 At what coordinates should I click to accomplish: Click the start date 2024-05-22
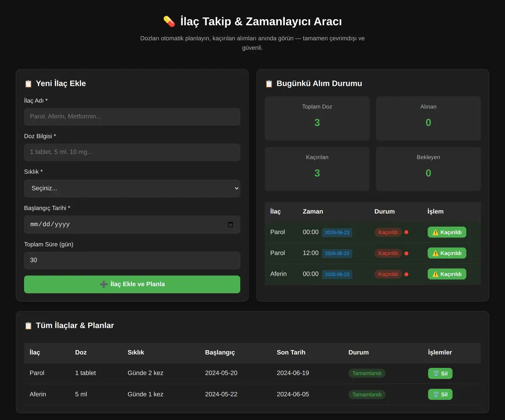click(x=221, y=394)
